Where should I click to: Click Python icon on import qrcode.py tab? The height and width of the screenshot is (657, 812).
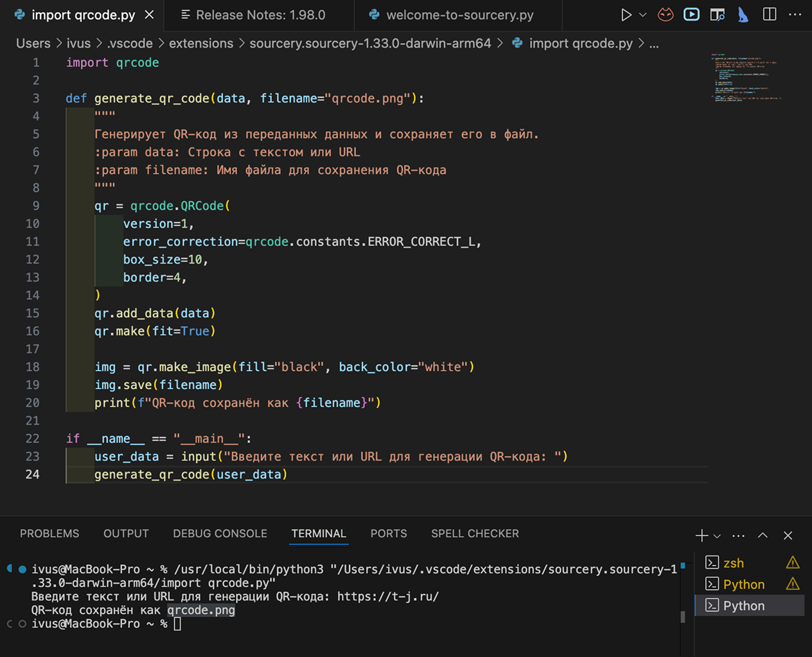coord(20,15)
